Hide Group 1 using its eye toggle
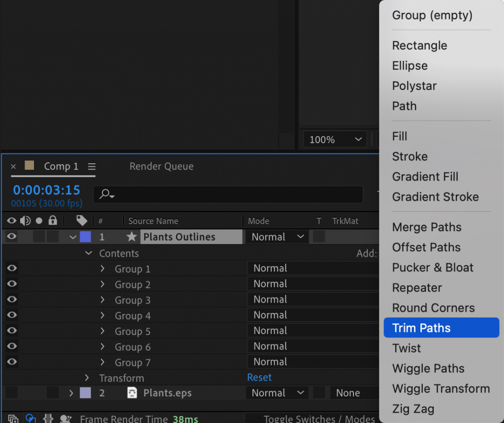 tap(11, 268)
